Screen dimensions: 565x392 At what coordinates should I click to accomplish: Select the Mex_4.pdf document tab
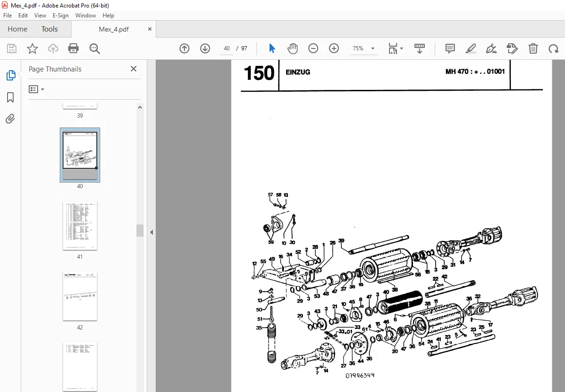point(113,29)
